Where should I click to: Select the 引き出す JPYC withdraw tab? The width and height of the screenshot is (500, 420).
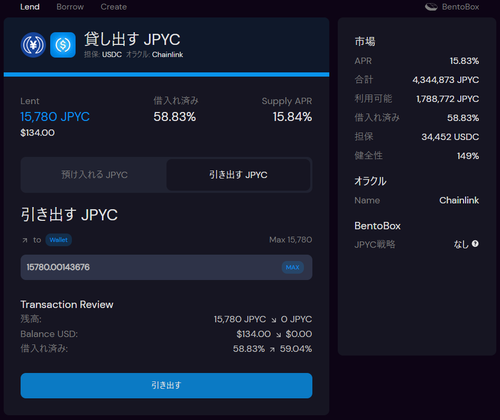[x=238, y=175]
